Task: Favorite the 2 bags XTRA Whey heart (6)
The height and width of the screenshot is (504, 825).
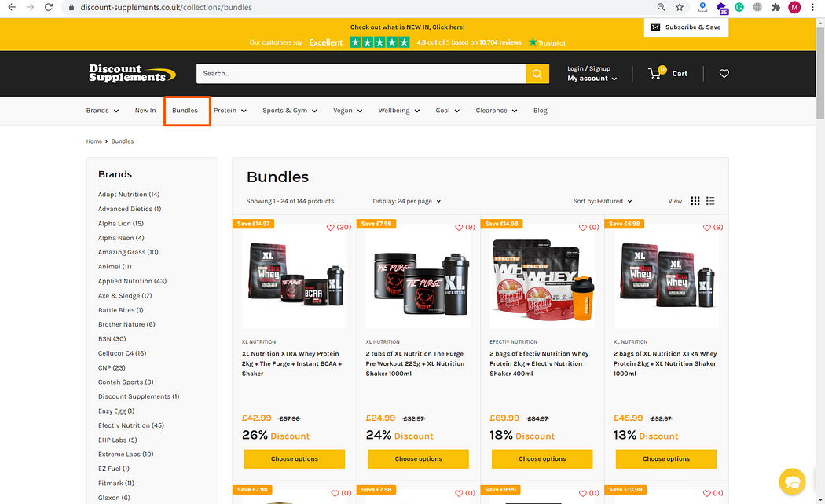Action: [706, 228]
